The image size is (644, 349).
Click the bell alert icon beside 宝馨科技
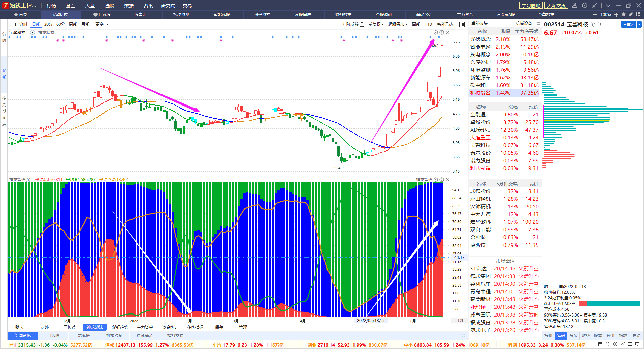(594, 25)
